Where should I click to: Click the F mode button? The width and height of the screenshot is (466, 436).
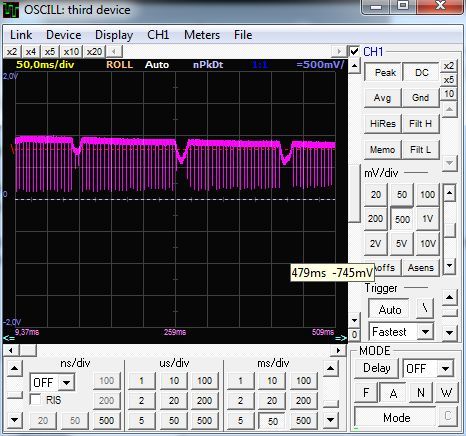(x=366, y=393)
